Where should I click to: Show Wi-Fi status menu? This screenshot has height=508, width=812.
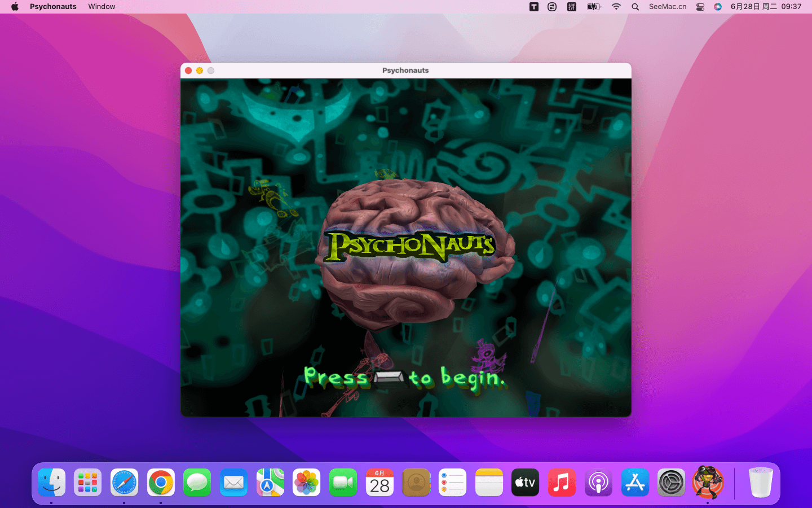616,7
